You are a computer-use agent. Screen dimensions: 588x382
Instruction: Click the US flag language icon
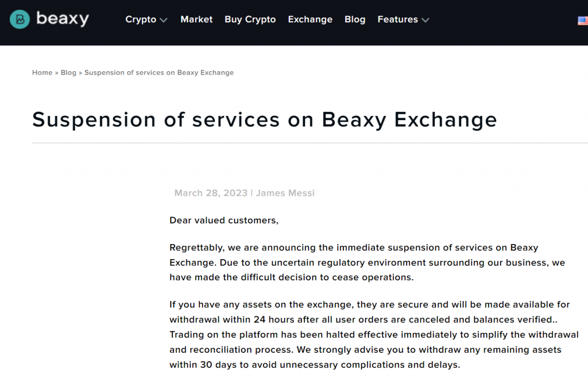(x=582, y=21)
